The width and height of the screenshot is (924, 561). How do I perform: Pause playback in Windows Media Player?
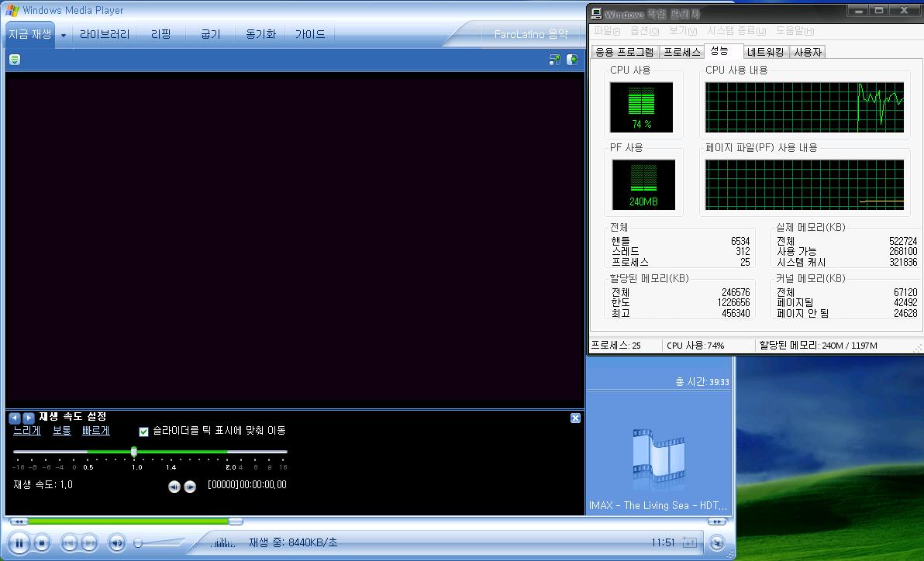[19, 542]
